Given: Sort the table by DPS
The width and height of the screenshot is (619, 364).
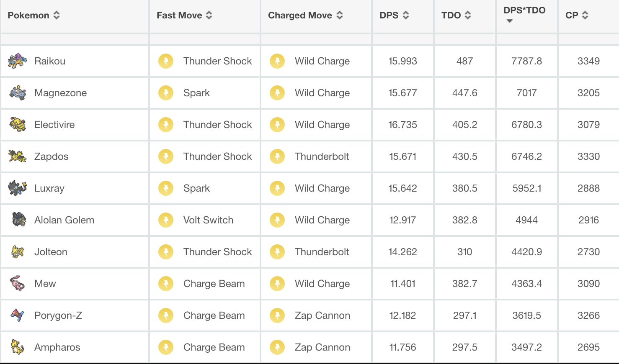Looking at the screenshot, I should pyautogui.click(x=406, y=15).
